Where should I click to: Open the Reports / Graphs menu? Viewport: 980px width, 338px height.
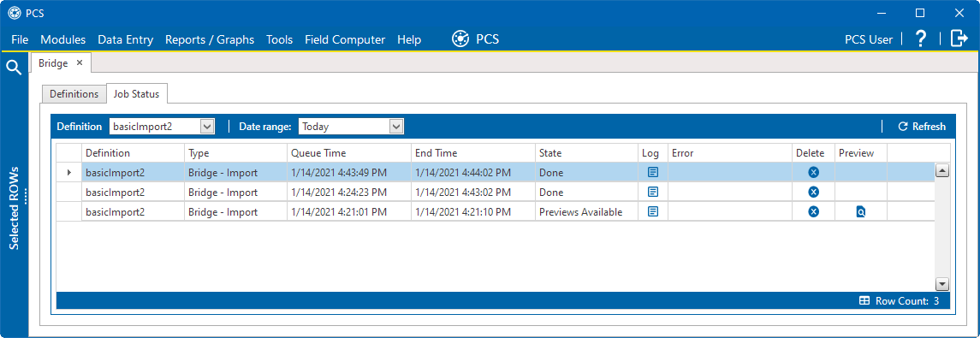[210, 39]
